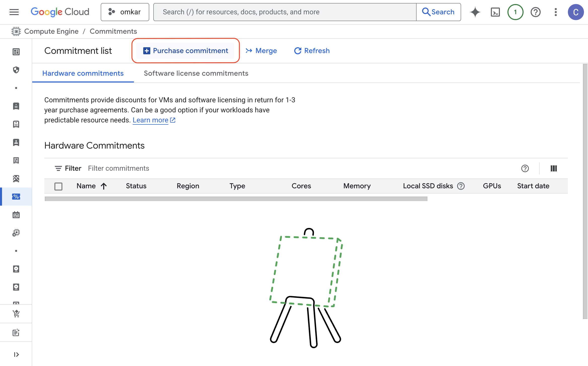Image resolution: width=588 pixels, height=366 pixels.
Task: Open Marketplace cart icon in sidebar
Action: coord(16,313)
